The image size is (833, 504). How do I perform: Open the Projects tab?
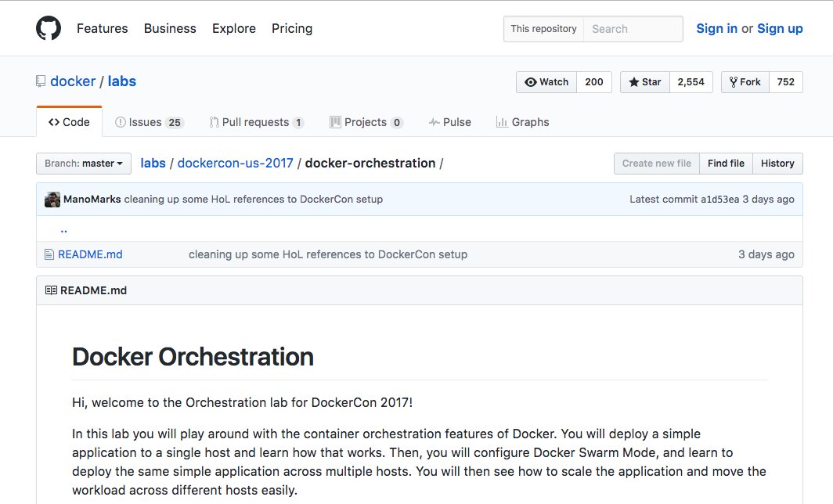pos(366,122)
